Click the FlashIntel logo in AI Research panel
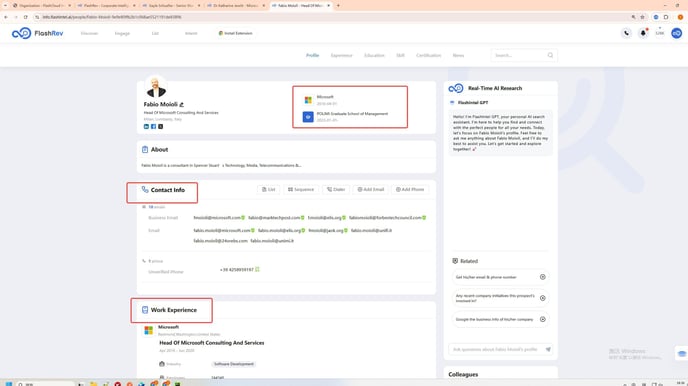 456,88
